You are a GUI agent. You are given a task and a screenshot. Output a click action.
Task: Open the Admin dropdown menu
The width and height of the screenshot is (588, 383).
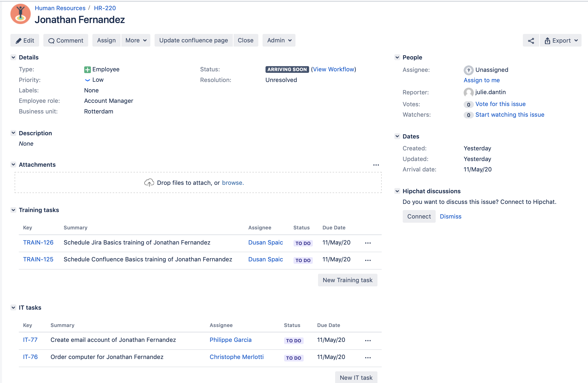[x=279, y=40]
